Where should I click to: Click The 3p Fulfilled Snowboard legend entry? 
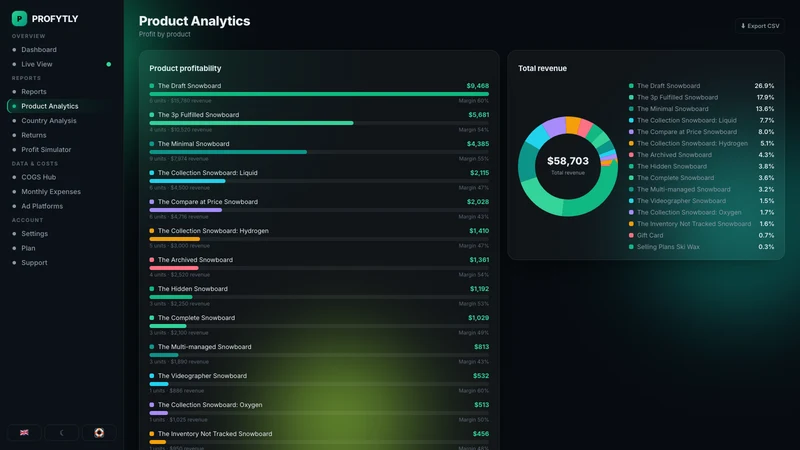(702, 97)
